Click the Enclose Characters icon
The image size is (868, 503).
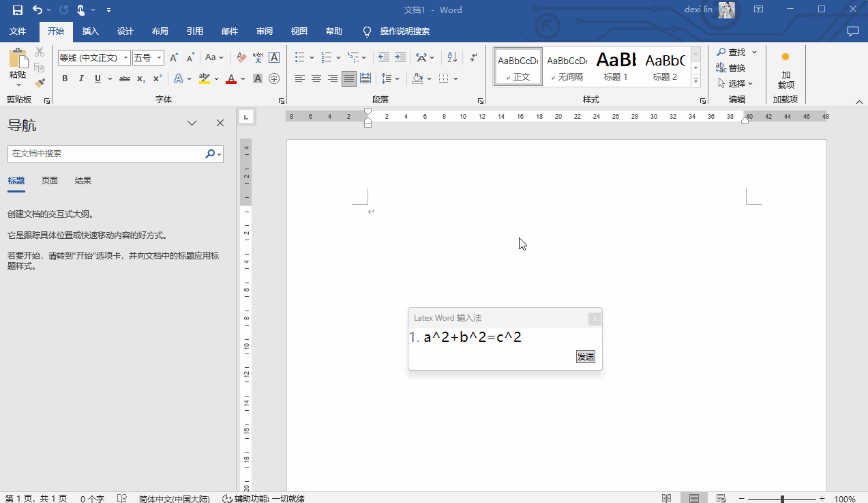274,79
